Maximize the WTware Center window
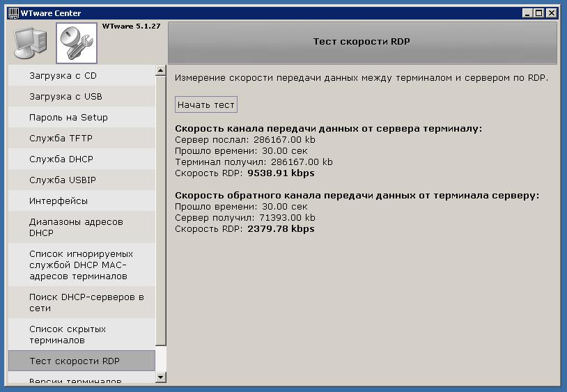 (538, 13)
